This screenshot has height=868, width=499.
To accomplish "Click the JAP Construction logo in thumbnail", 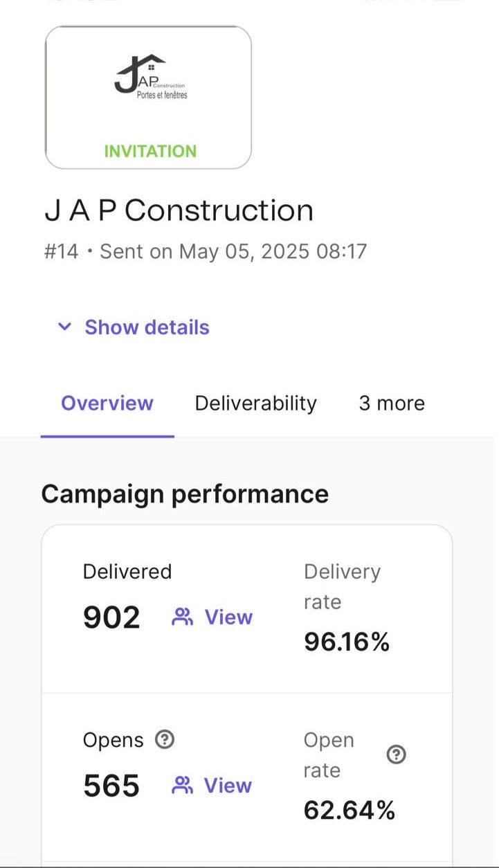I will coord(151,77).
